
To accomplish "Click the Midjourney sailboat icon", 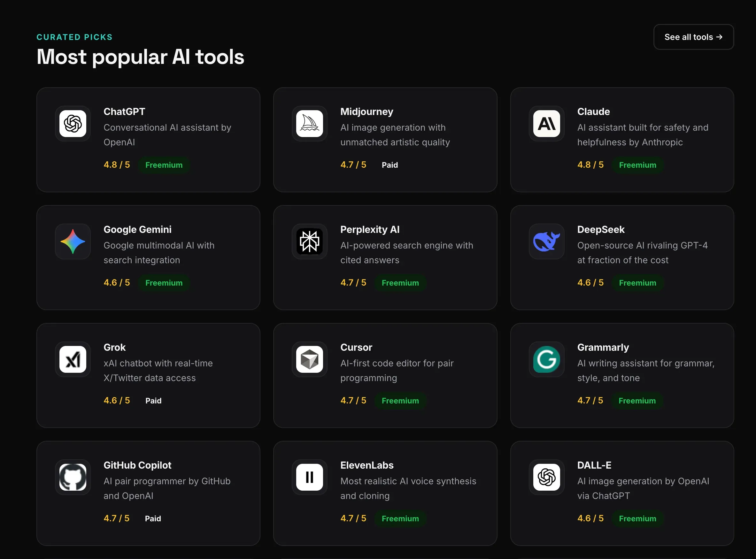I will click(309, 124).
